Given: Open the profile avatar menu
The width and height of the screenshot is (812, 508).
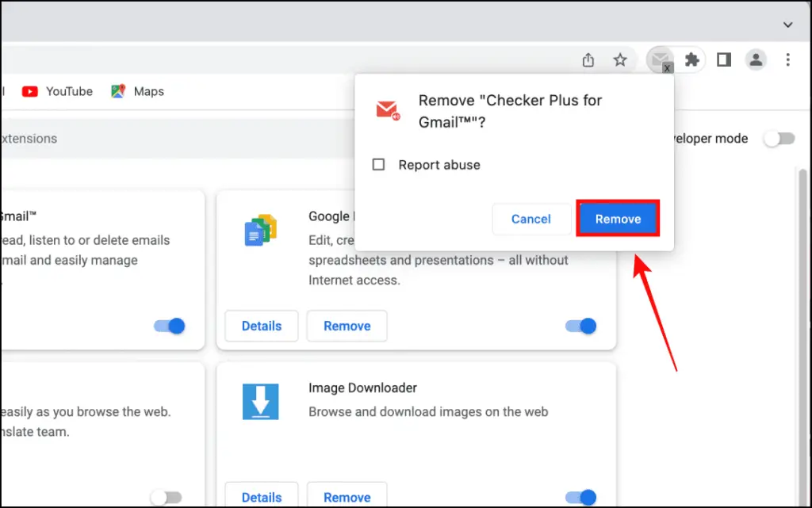Looking at the screenshot, I should (x=756, y=60).
